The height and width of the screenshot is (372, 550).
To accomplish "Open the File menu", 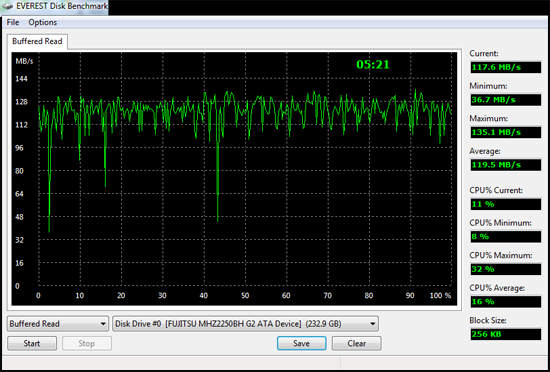I will (13, 22).
